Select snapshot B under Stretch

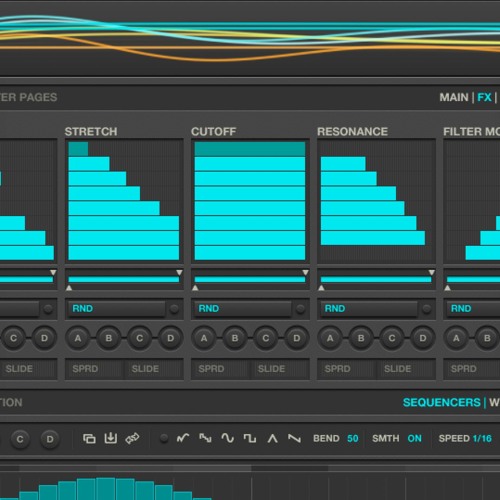pos(109,338)
